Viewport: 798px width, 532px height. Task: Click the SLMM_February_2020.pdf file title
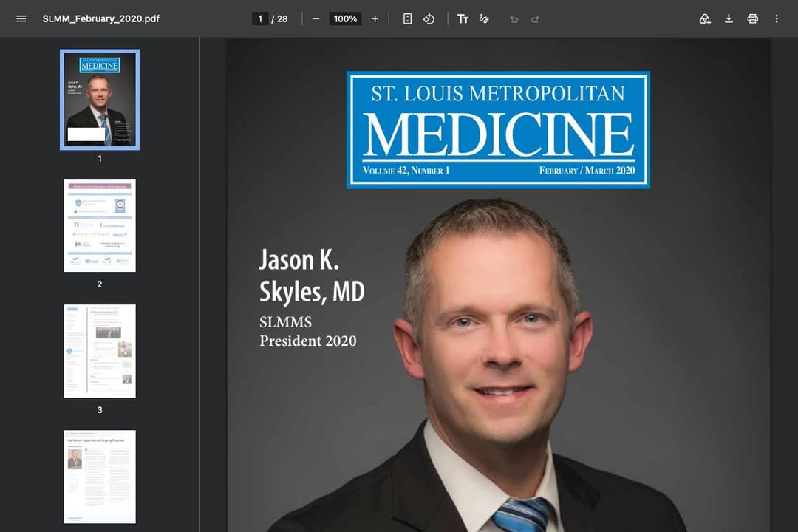click(x=100, y=18)
